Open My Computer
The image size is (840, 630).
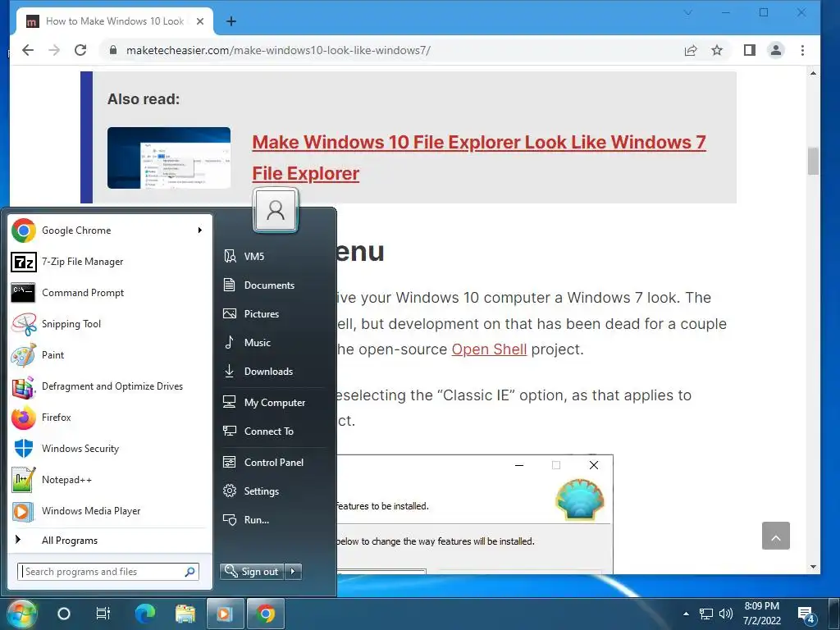pyautogui.click(x=274, y=402)
